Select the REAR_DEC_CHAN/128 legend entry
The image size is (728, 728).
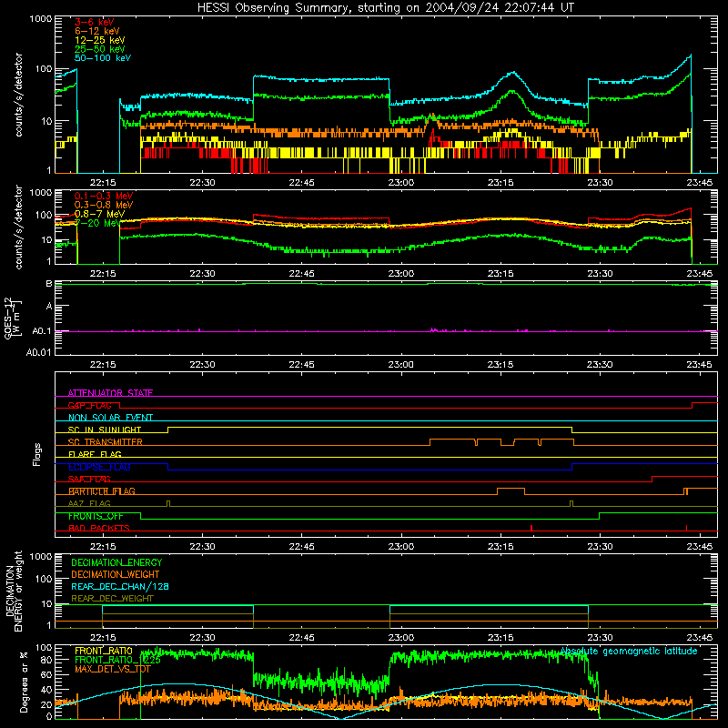(120, 586)
